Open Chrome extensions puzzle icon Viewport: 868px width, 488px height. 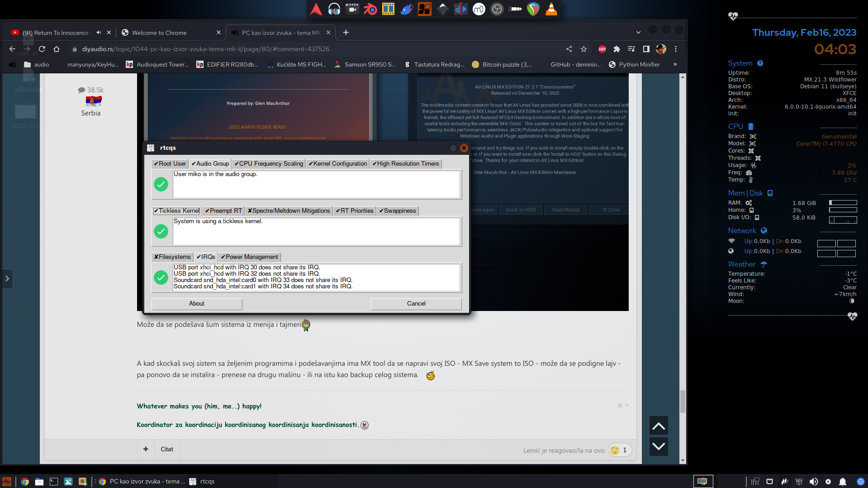point(617,49)
